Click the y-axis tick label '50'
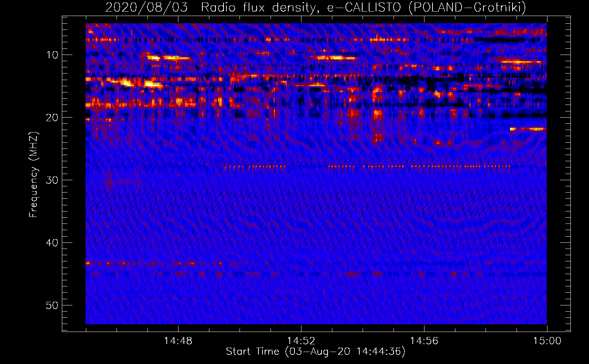The height and width of the screenshot is (364, 589). tap(52, 305)
